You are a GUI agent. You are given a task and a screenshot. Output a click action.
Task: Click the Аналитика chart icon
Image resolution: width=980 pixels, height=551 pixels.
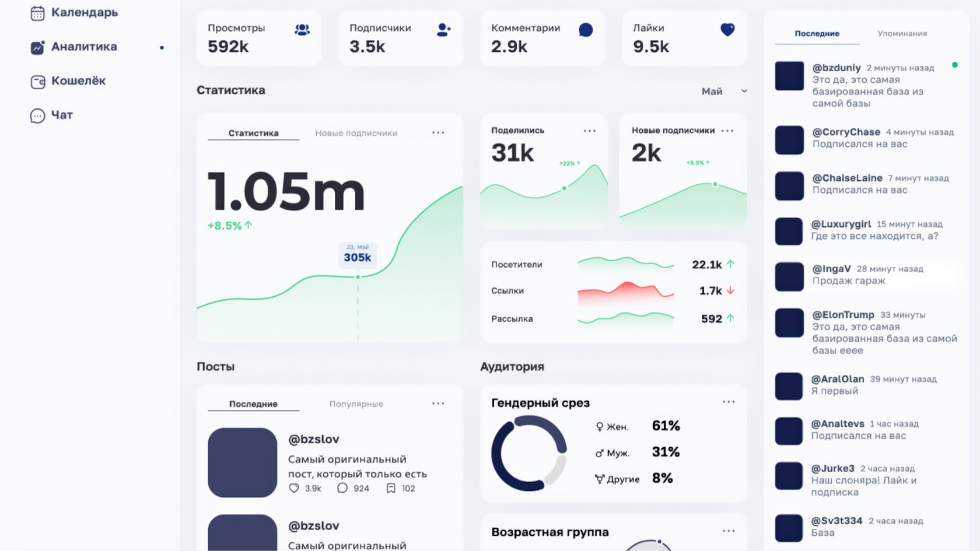pos(37,47)
